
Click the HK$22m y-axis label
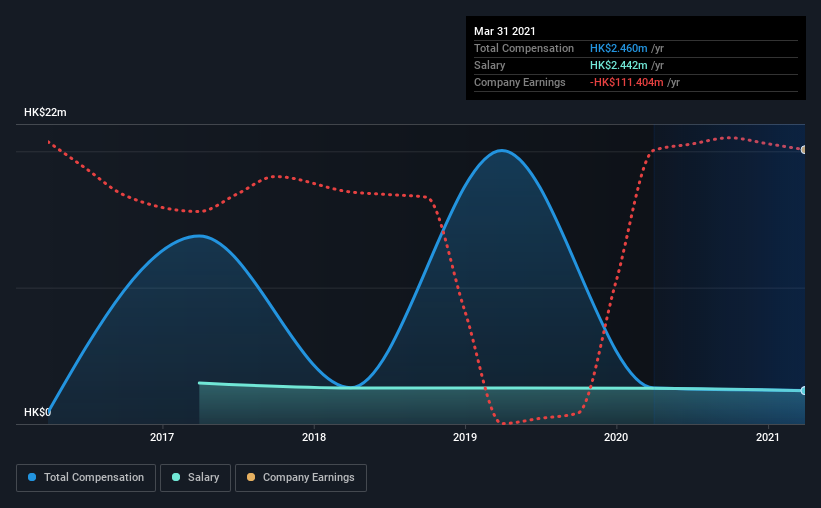pyautogui.click(x=45, y=112)
